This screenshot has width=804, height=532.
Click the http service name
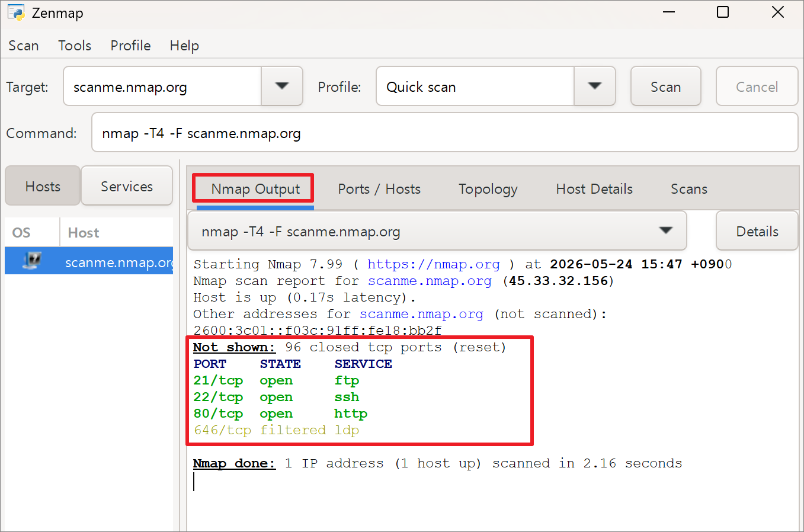351,414
